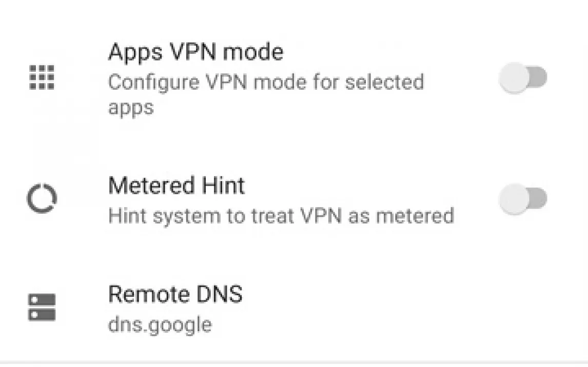Click the Apps VPN mode grid icon

click(x=42, y=78)
